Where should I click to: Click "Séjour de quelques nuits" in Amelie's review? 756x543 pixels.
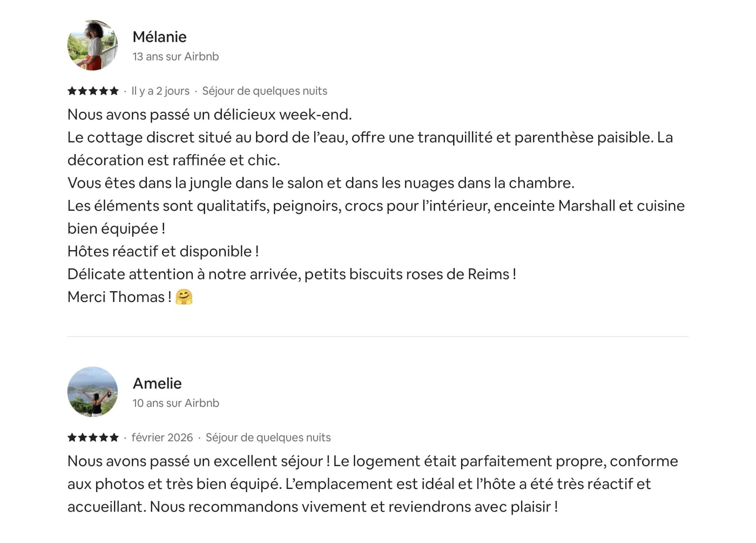[268, 438]
